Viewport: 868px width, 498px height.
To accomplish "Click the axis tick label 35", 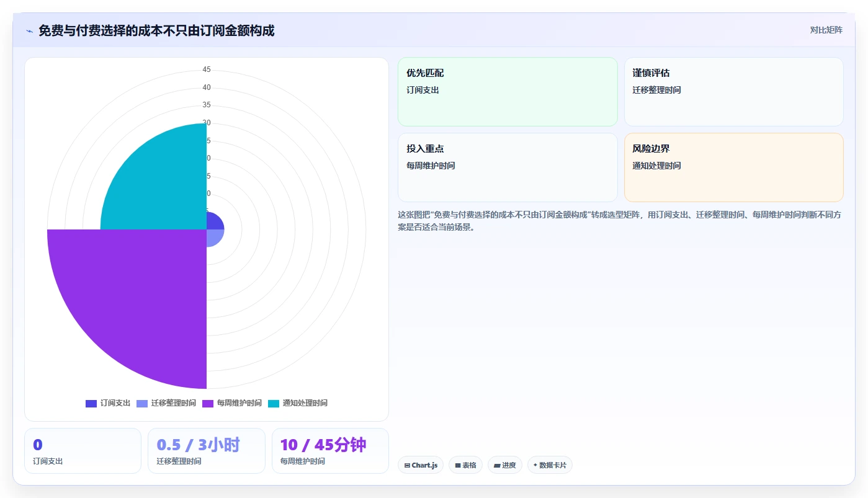I will point(207,105).
